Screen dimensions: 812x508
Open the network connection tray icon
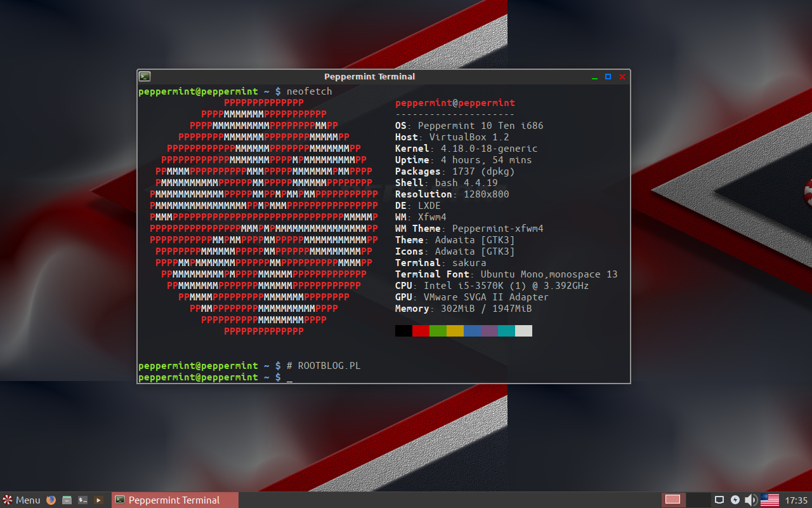point(719,500)
